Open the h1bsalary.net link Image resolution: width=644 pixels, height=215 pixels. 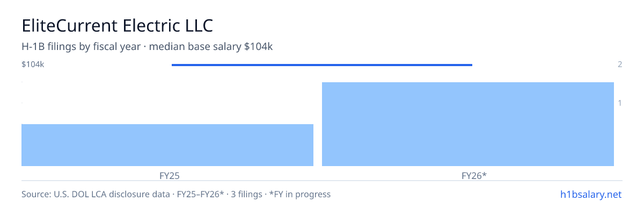pos(590,194)
